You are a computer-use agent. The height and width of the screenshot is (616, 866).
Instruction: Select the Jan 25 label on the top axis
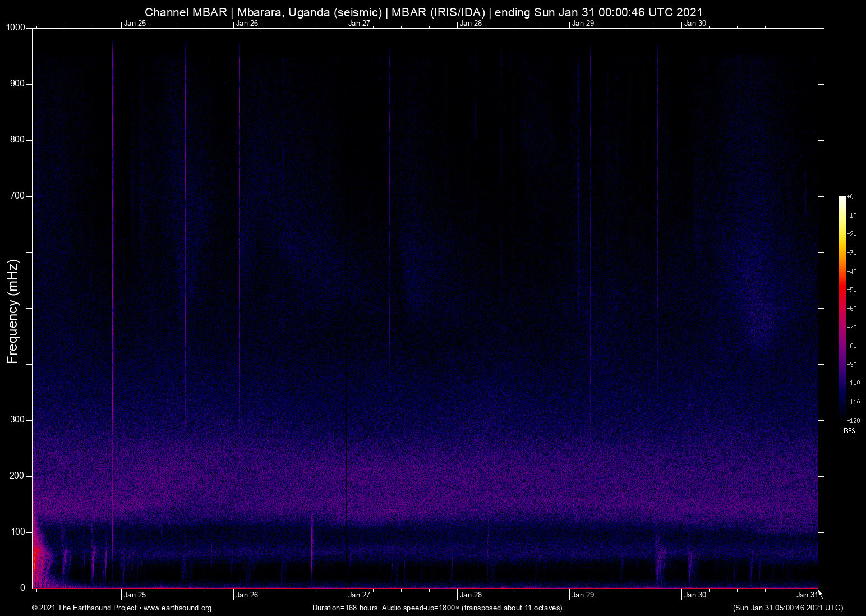(135, 24)
